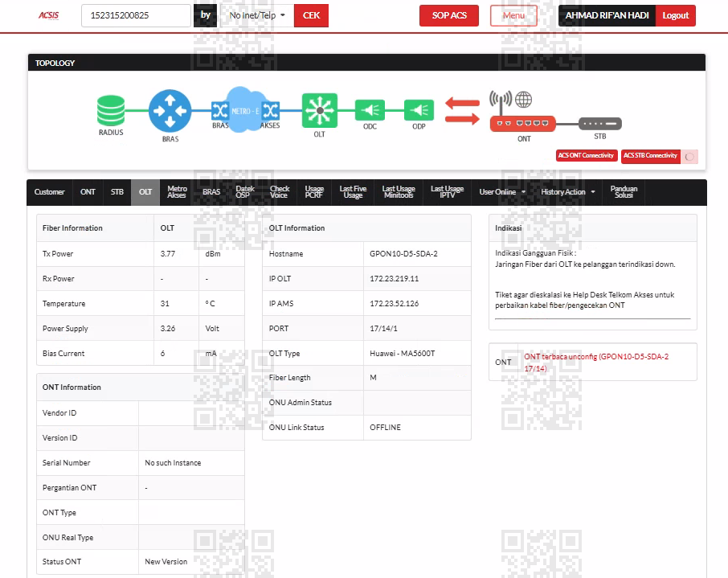Open the Check Voice tab
Screen dimensions: 728x578
tap(280, 192)
